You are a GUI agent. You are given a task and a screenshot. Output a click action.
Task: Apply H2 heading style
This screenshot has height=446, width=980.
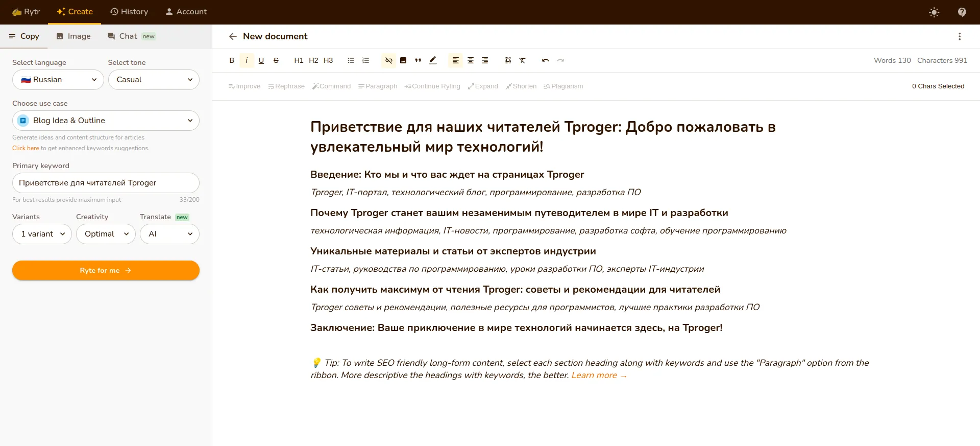pos(313,60)
